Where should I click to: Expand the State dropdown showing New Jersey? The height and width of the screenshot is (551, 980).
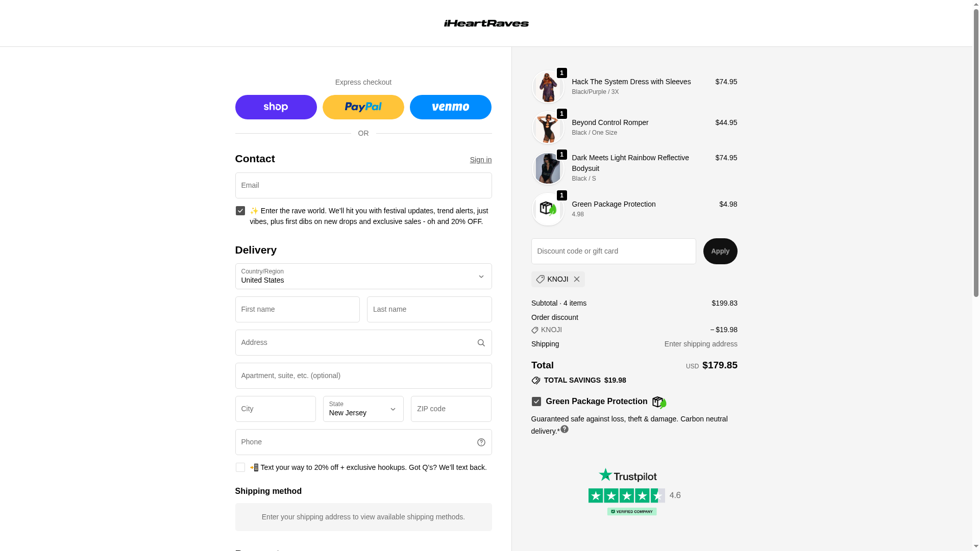[363, 409]
